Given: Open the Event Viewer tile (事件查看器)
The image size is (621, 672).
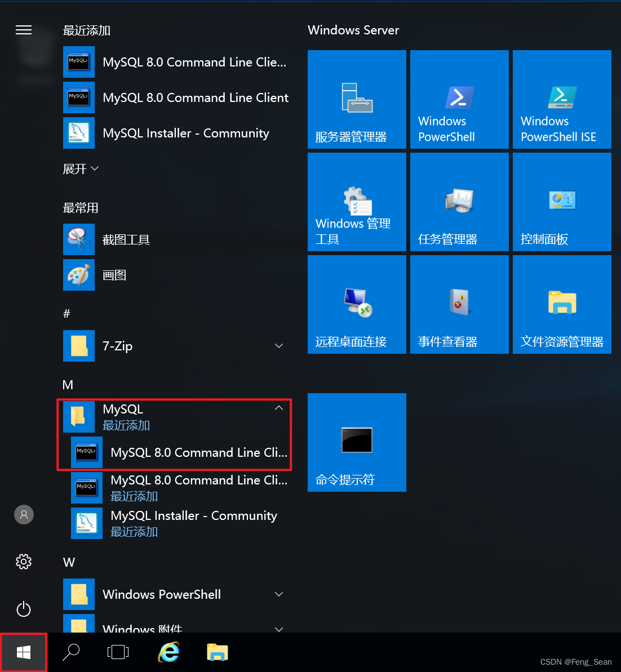Looking at the screenshot, I should pos(459,304).
